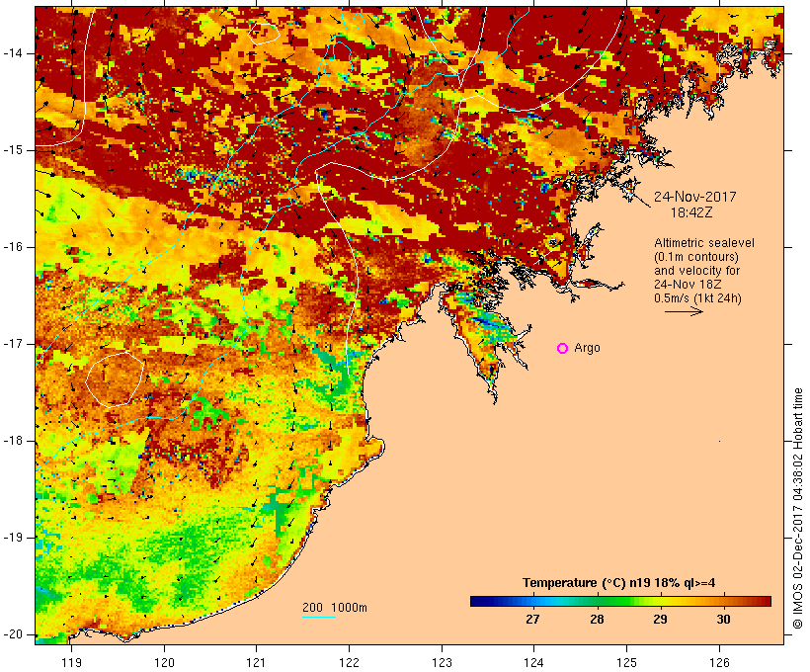The height and width of the screenshot is (672, 810).
Task: Click the velocity scale arrow in legend
Action: [684, 311]
